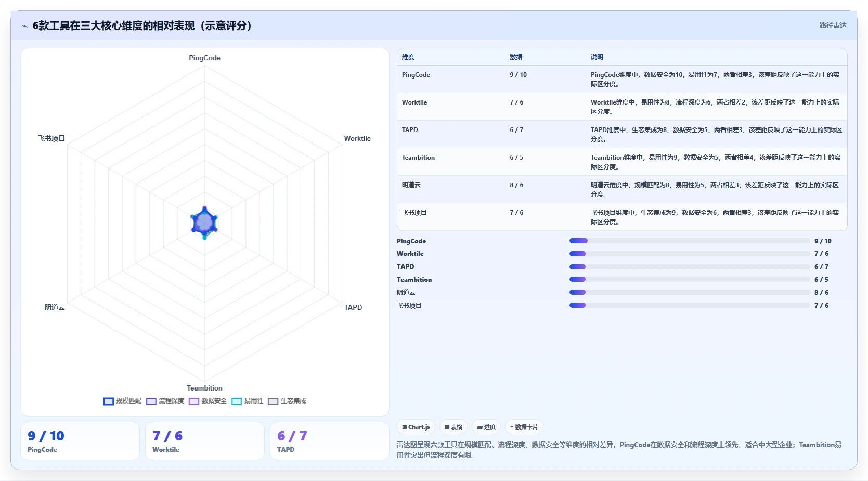Click the radar polygon at chart center
The image size is (868, 481).
[x=204, y=223]
